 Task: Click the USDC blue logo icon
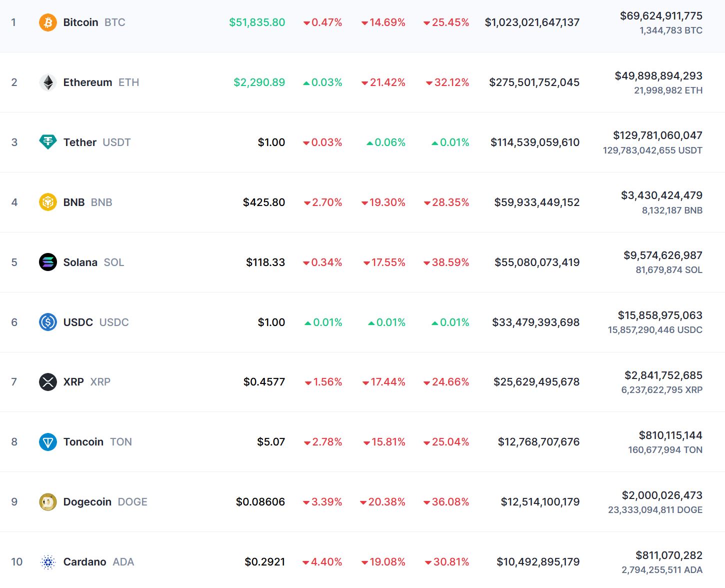pos(48,322)
